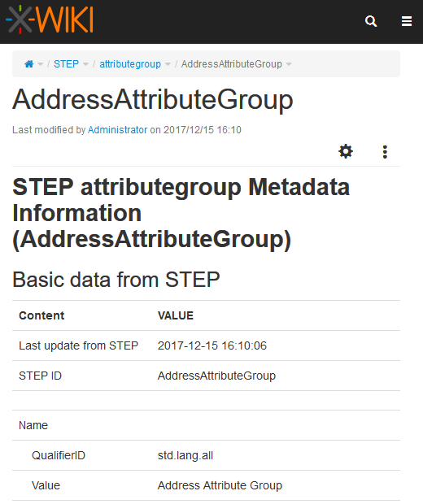Click the Address Attribute Group value cell
This screenshot has width=423, height=504.
(x=220, y=485)
